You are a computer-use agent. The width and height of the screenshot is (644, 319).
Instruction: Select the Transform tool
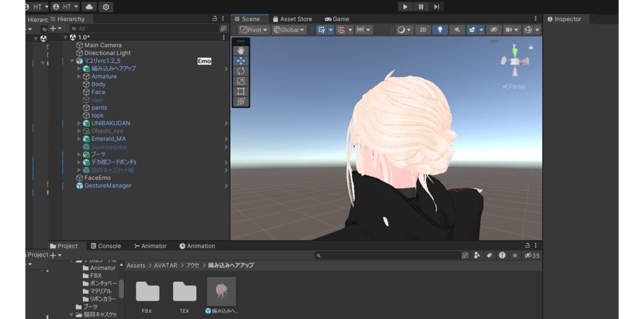tap(241, 101)
